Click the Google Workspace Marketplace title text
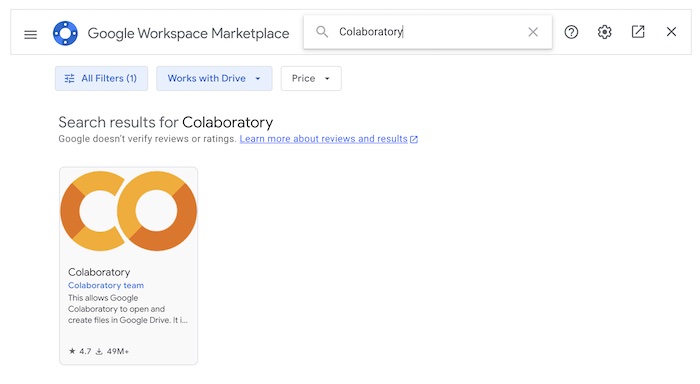The image size is (700, 384). pos(188,33)
